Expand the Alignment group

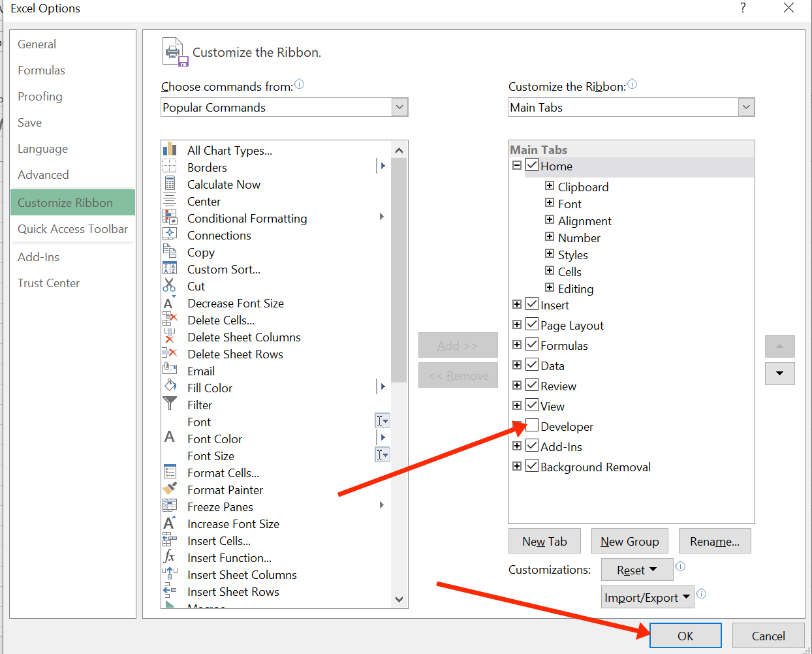point(550,219)
